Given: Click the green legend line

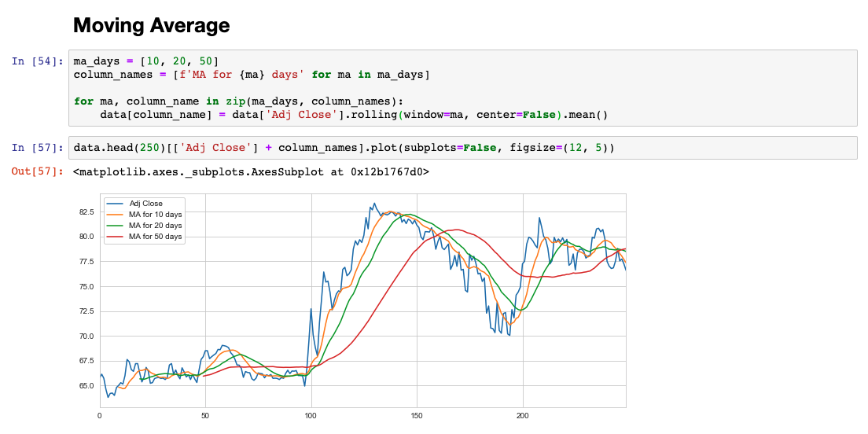Looking at the screenshot, I should tap(116, 226).
